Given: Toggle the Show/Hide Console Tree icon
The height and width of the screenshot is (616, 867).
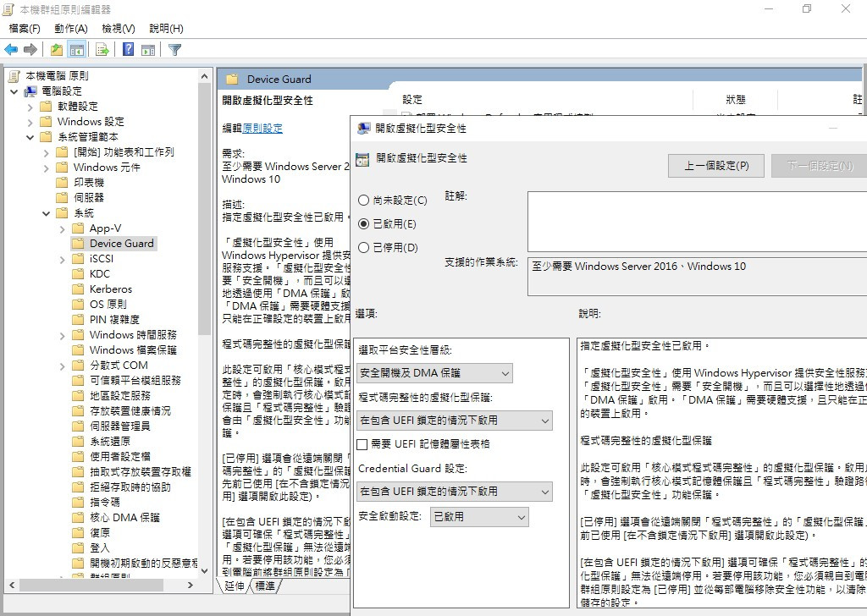Looking at the screenshot, I should pyautogui.click(x=77, y=50).
